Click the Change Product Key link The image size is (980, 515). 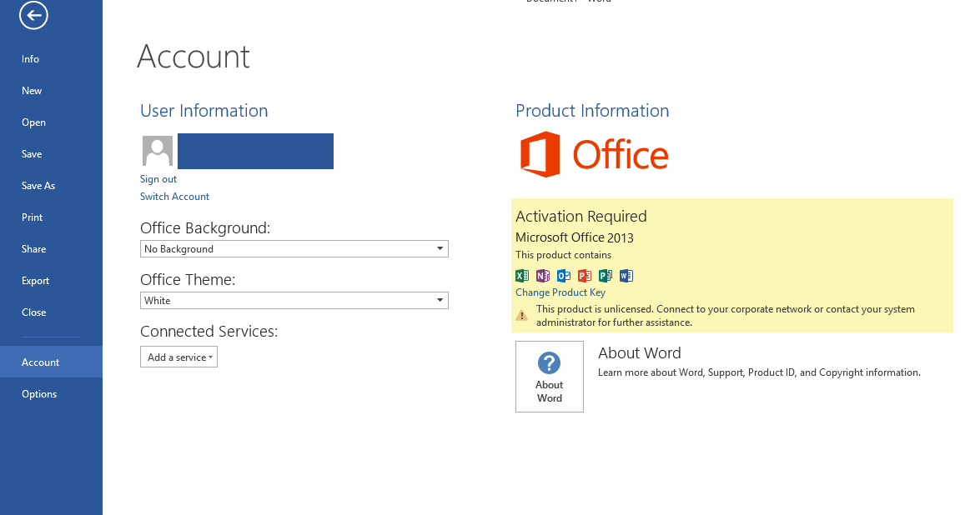coord(560,292)
